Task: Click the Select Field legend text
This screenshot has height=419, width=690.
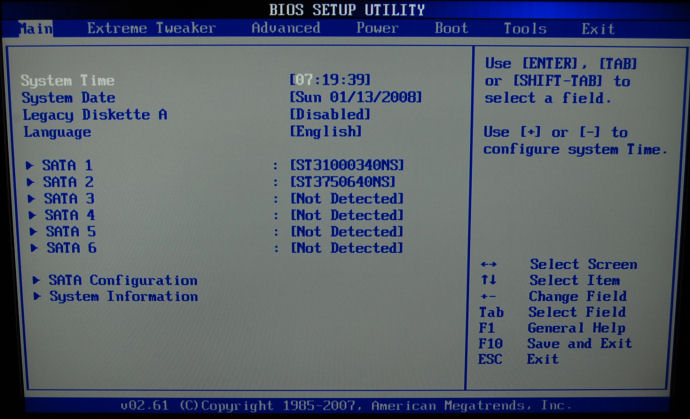Action: click(x=577, y=312)
